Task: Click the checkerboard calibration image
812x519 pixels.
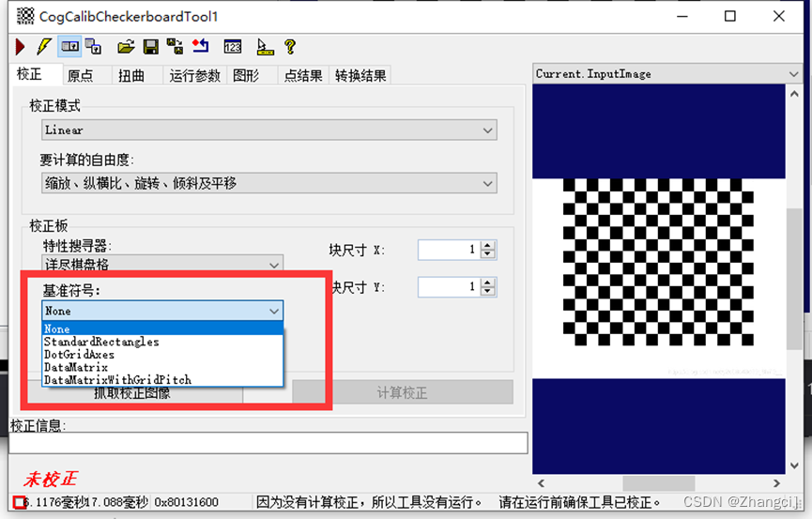Action: [x=658, y=262]
